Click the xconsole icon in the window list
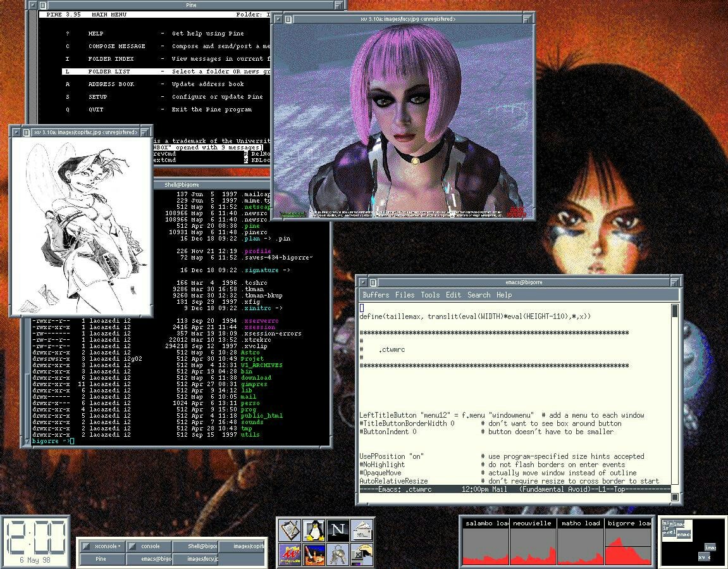The width and height of the screenshot is (728, 569). click(x=87, y=546)
